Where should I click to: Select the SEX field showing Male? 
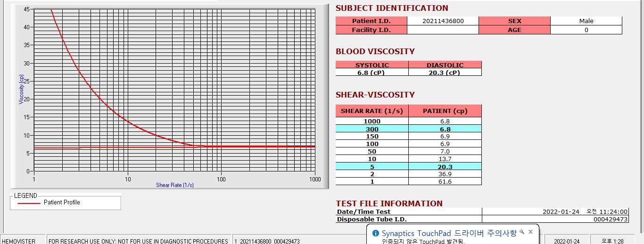[x=586, y=21]
